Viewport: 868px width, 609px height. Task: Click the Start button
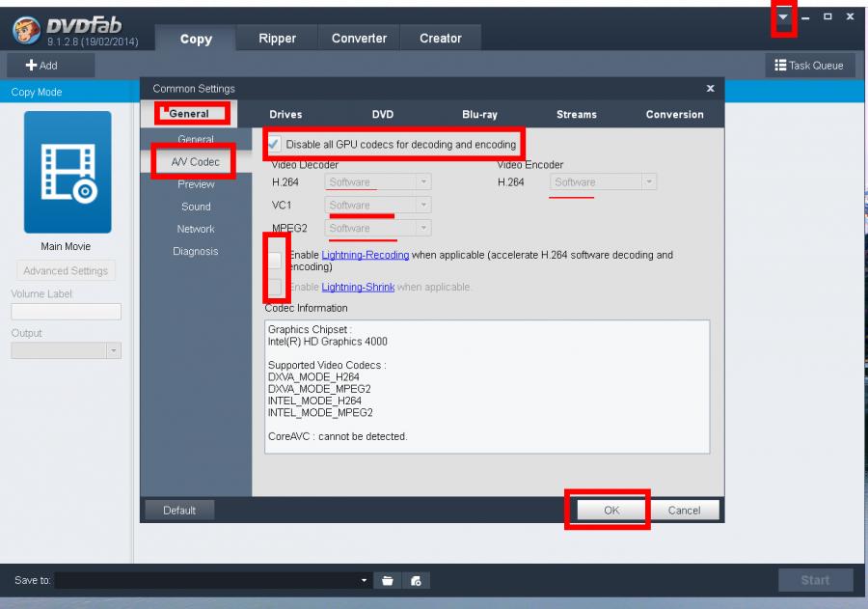click(815, 580)
